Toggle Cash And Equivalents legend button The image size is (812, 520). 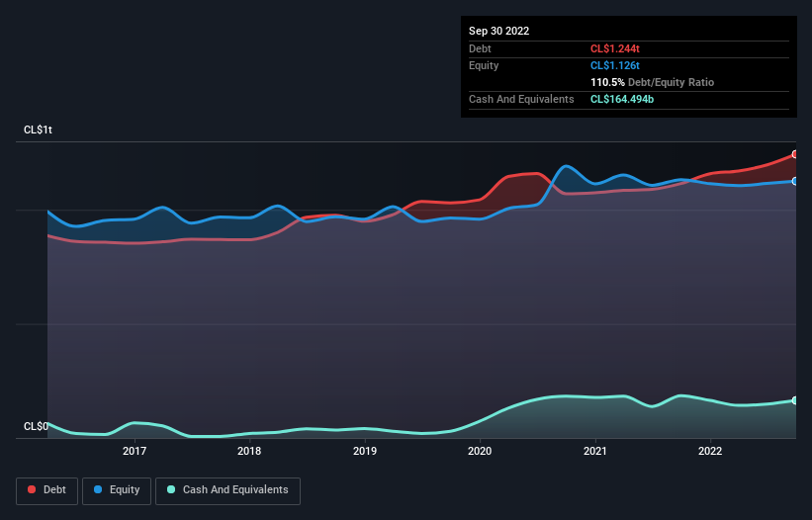[227, 490]
